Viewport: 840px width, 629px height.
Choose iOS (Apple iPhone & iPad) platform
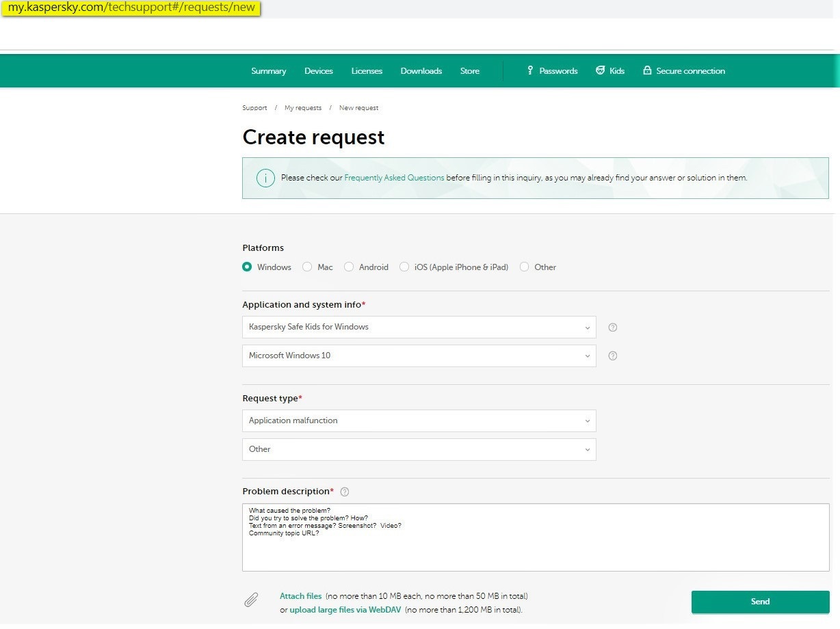[404, 267]
